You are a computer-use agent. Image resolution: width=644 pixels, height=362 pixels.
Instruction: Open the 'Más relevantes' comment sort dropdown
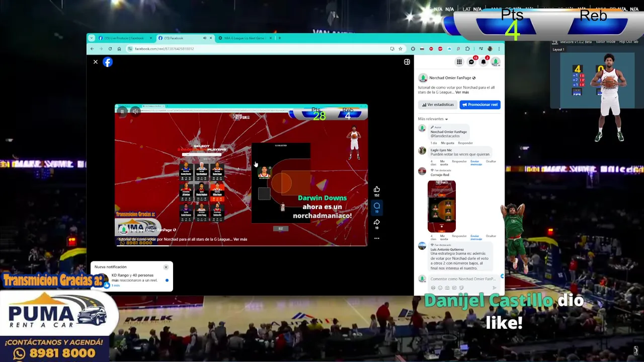coord(433,119)
